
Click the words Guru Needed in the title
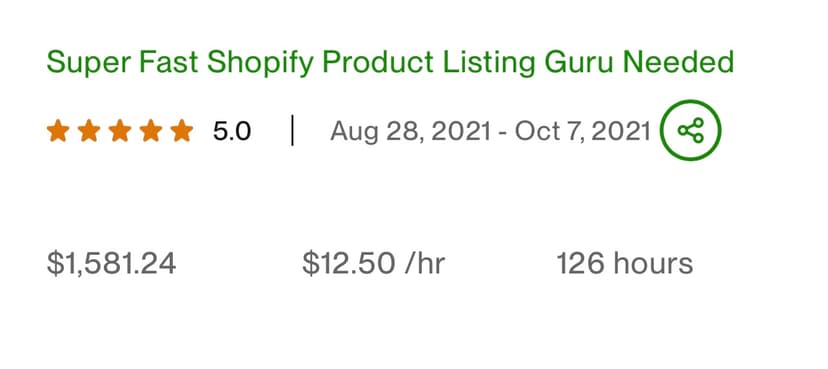639,62
